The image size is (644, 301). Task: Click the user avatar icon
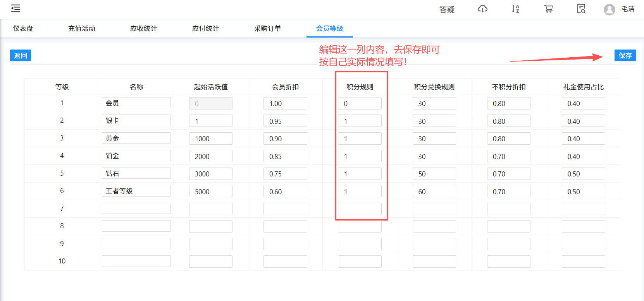[x=610, y=9]
